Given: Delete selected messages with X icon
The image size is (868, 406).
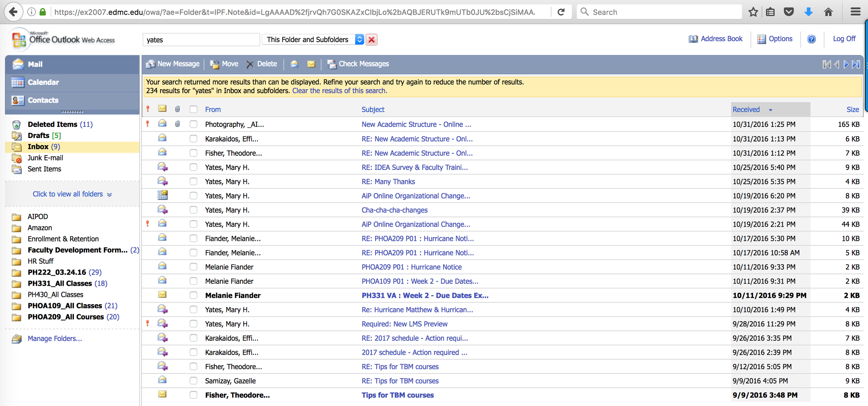Looking at the screenshot, I should click(x=250, y=64).
